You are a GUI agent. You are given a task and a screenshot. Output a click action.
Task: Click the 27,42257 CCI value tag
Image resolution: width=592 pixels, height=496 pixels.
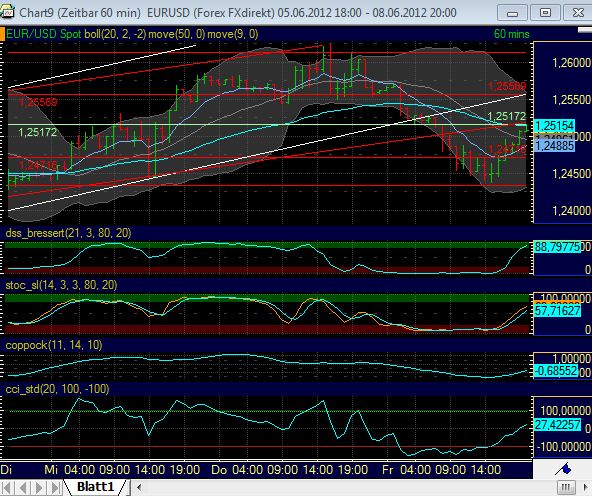(557, 425)
